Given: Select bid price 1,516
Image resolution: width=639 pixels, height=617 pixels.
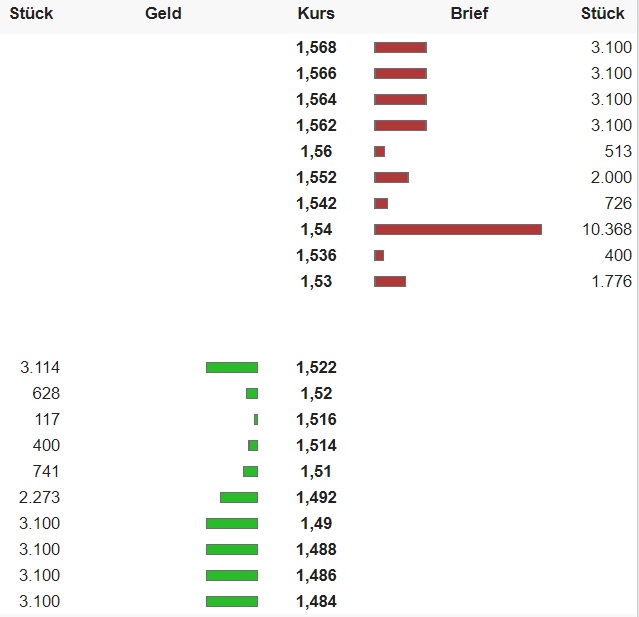Looking at the screenshot, I should 316,420.
